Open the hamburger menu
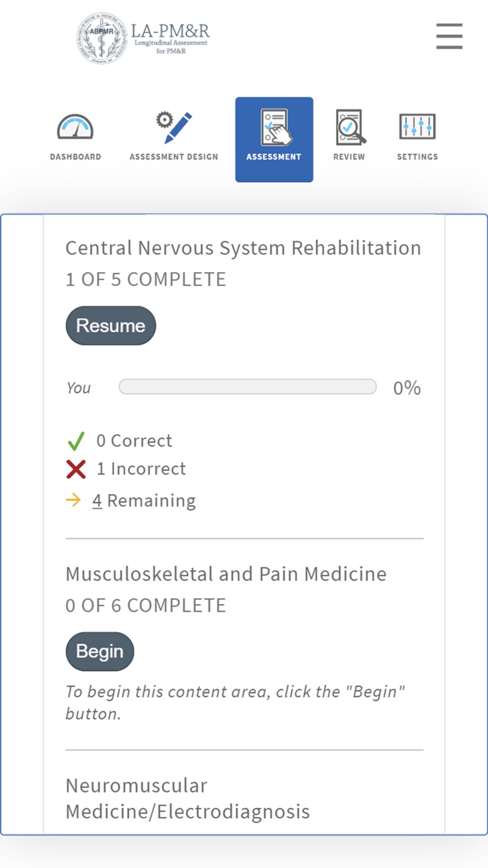Screen dimensions: 488x868 pos(449,36)
